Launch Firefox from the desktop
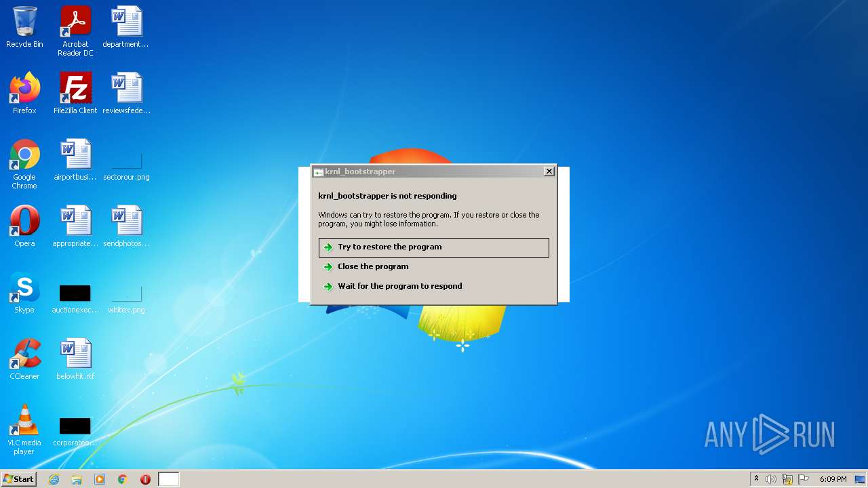 coord(24,94)
